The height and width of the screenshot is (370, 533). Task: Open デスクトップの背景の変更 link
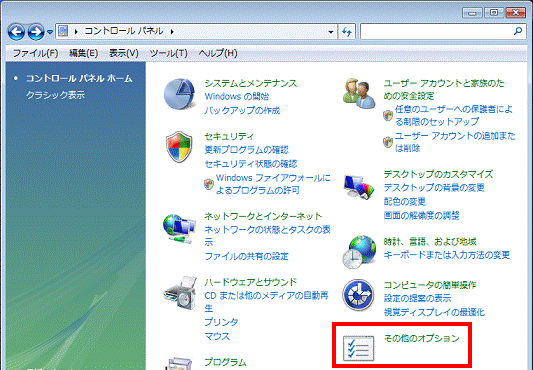[434, 188]
